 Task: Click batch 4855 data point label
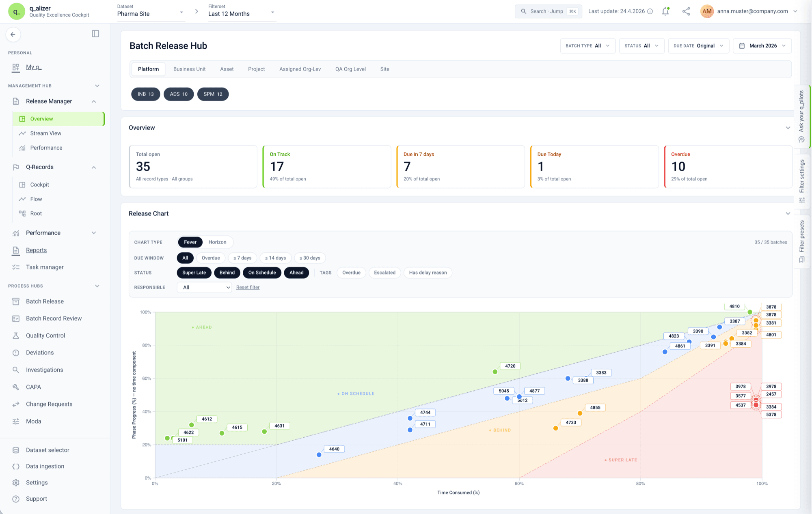(x=595, y=408)
